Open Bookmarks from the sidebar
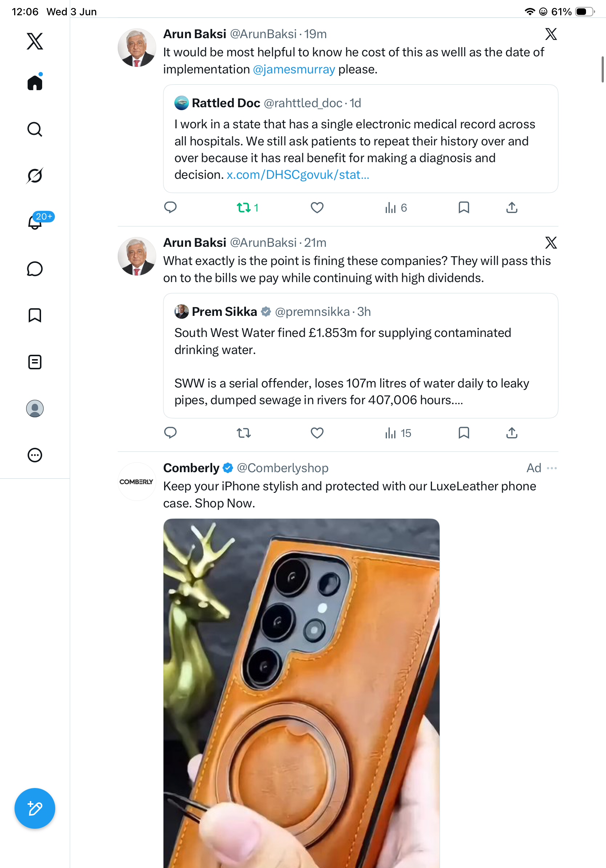The height and width of the screenshot is (868, 606). [x=35, y=315]
